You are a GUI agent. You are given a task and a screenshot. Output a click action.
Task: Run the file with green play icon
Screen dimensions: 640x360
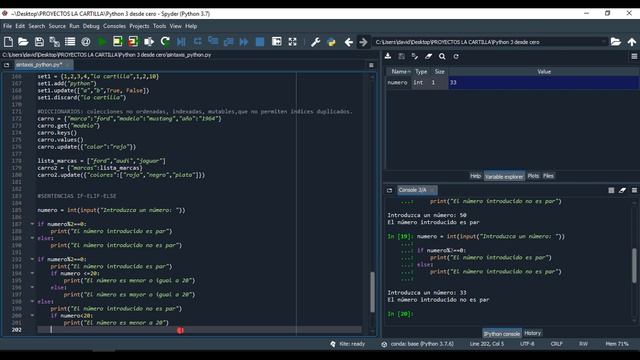pos(102,42)
